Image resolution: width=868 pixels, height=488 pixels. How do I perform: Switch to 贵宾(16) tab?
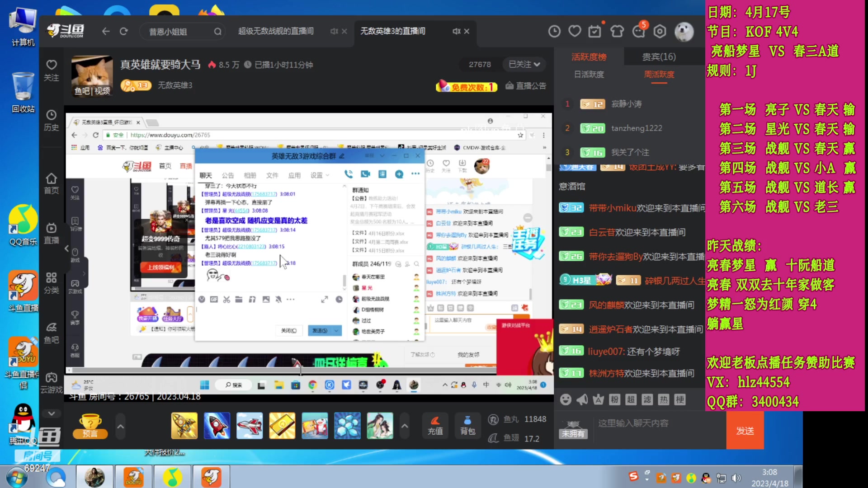(x=659, y=57)
